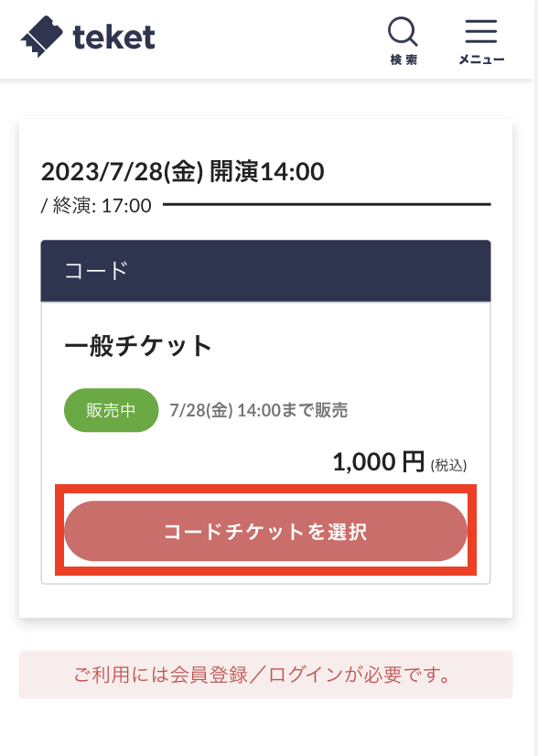Viewport: 538px width, 756px height.
Task: Click the 一般チケット ticket title
Action: pyautogui.click(x=138, y=346)
